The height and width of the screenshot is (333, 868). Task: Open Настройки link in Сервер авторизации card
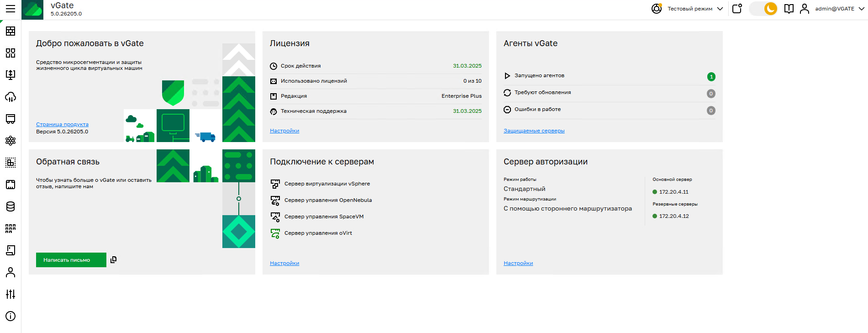(x=518, y=263)
